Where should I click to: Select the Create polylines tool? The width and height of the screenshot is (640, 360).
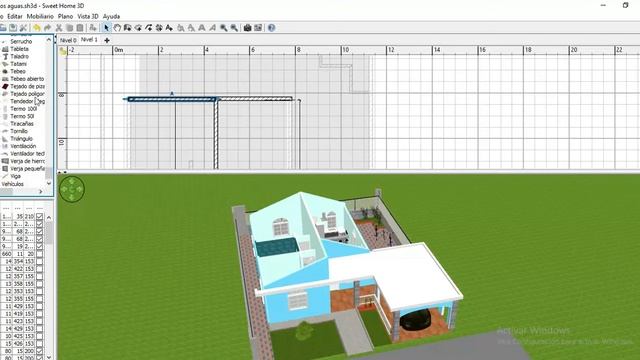pyautogui.click(x=149, y=28)
